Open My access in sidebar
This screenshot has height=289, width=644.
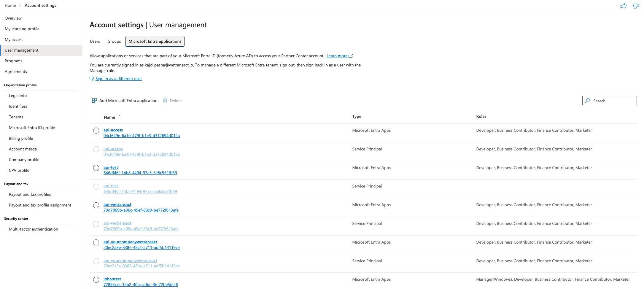click(x=14, y=39)
